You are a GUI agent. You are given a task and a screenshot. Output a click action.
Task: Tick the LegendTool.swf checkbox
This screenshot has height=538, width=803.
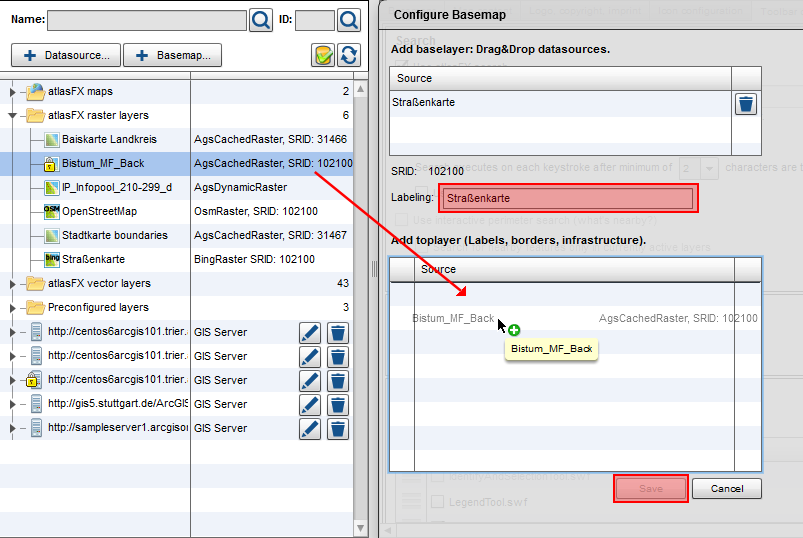point(437,501)
